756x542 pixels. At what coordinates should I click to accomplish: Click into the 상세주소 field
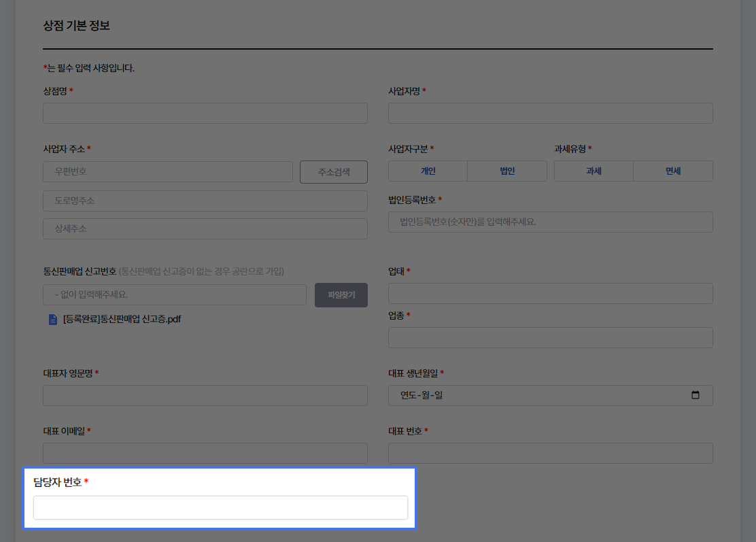205,229
